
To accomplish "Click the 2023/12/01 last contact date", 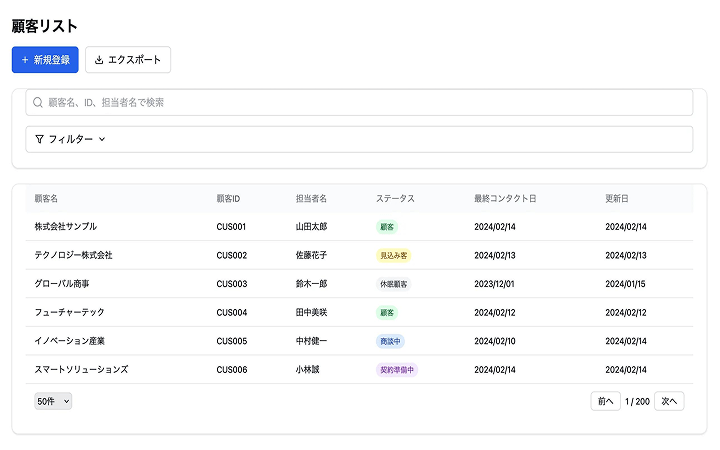I will (x=494, y=284).
